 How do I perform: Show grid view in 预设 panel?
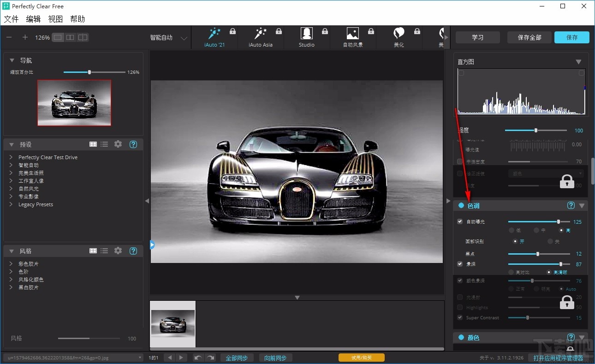93,144
